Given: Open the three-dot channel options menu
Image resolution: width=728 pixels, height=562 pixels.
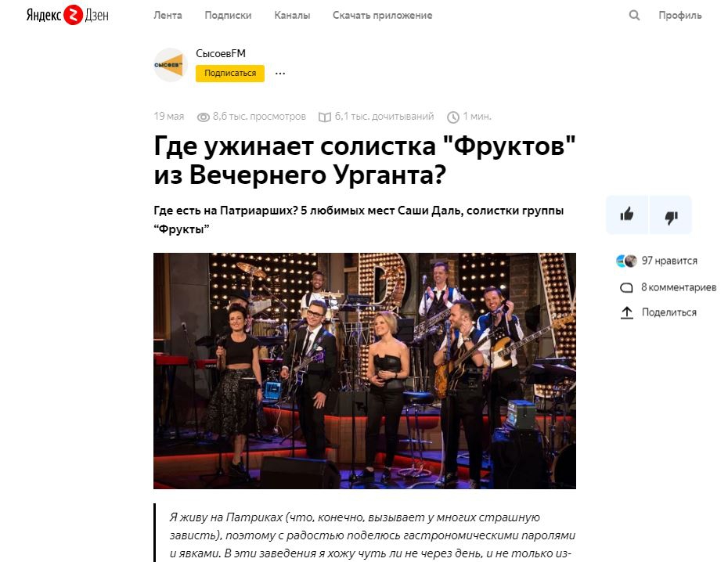Looking at the screenshot, I should tap(280, 74).
